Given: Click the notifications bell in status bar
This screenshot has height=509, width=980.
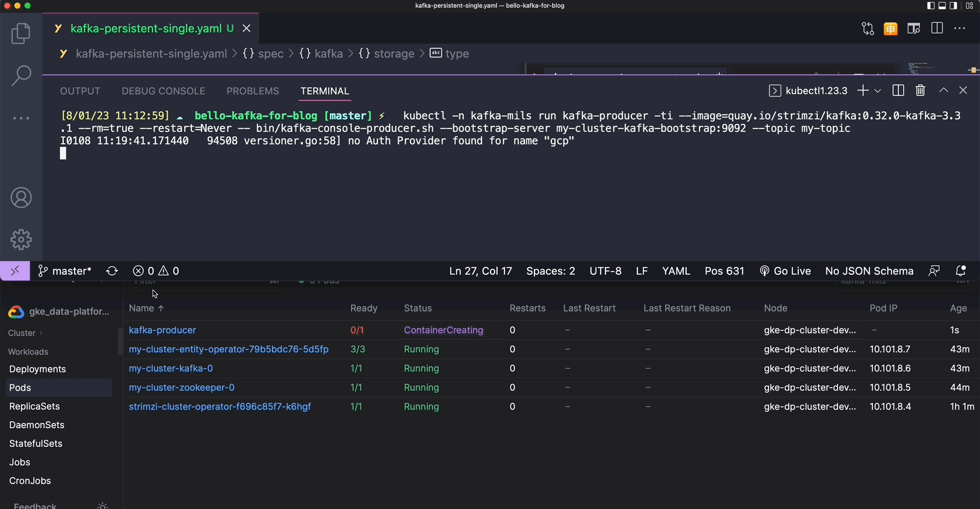Looking at the screenshot, I should tap(961, 271).
